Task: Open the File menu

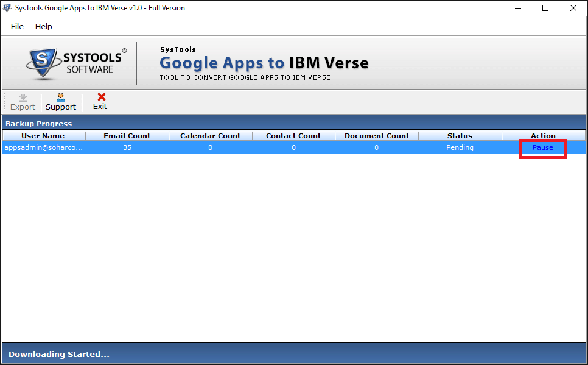Action: point(17,27)
